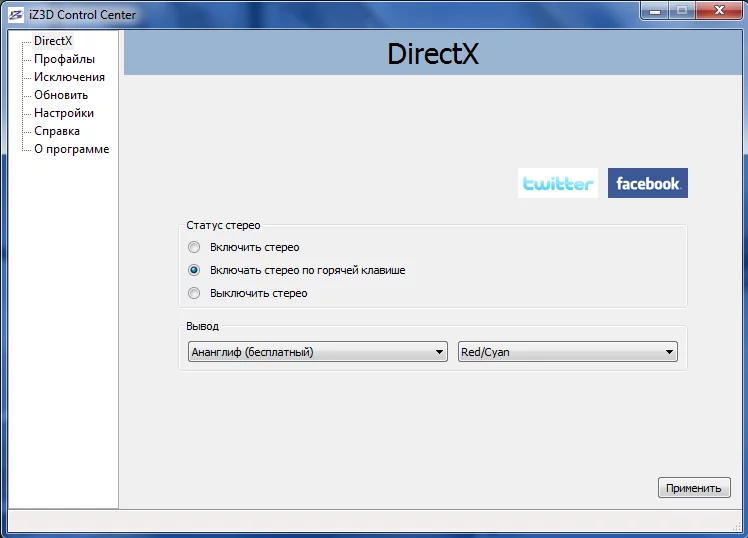Click the Применить button

pyautogui.click(x=694, y=488)
